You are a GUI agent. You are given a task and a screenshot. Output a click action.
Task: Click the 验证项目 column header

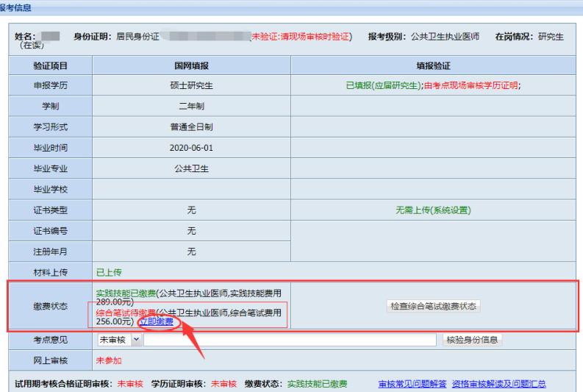(50, 65)
